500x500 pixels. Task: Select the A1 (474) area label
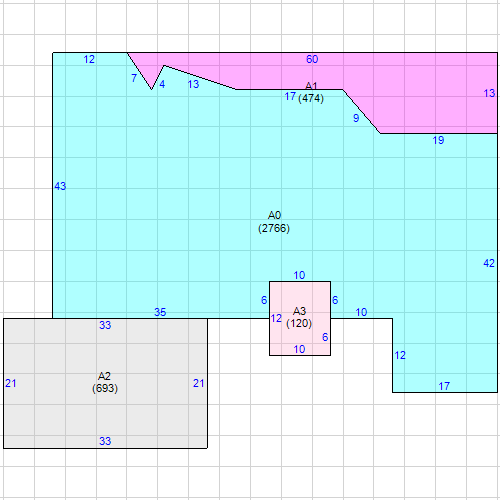(311, 92)
